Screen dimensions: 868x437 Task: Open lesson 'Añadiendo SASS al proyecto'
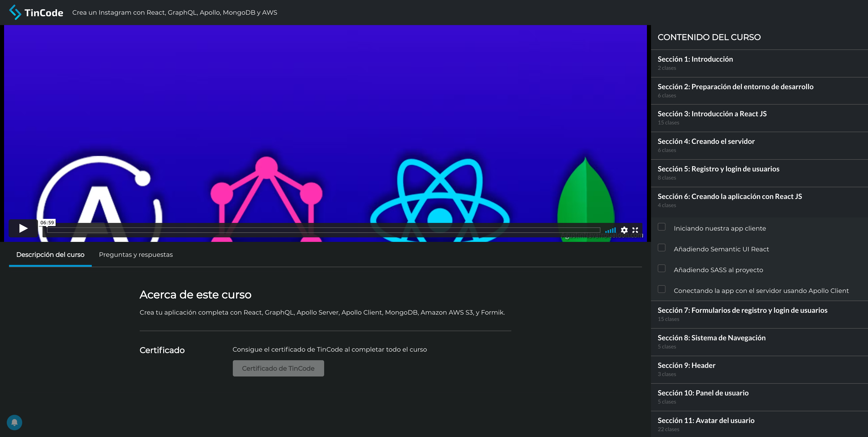[x=718, y=270]
